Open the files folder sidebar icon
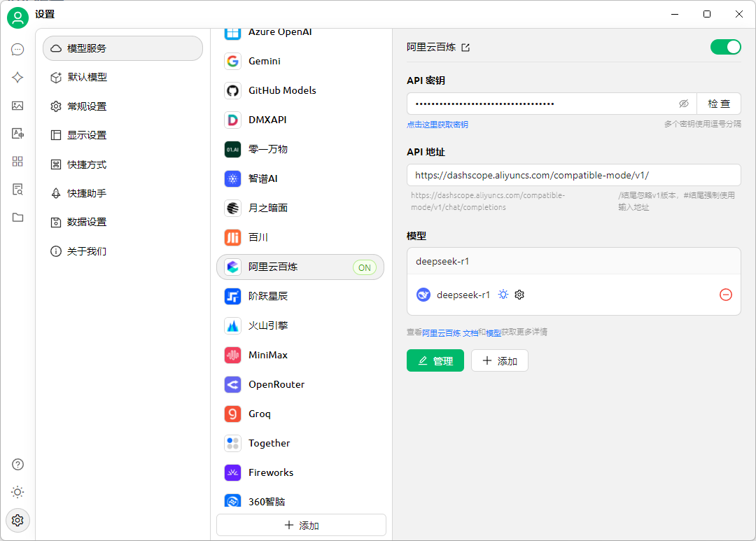The width and height of the screenshot is (756, 541). pos(17,218)
